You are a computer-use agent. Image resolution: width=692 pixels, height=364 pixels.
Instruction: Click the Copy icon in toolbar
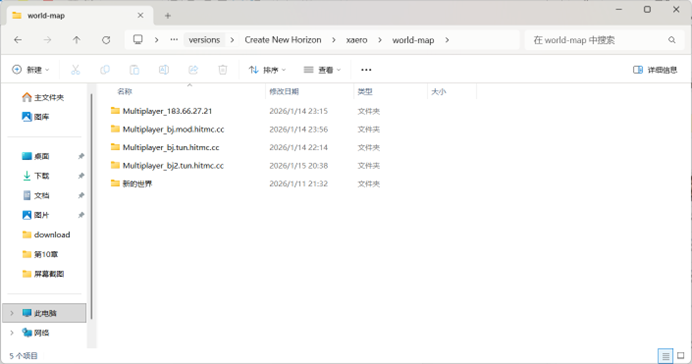[x=105, y=70]
